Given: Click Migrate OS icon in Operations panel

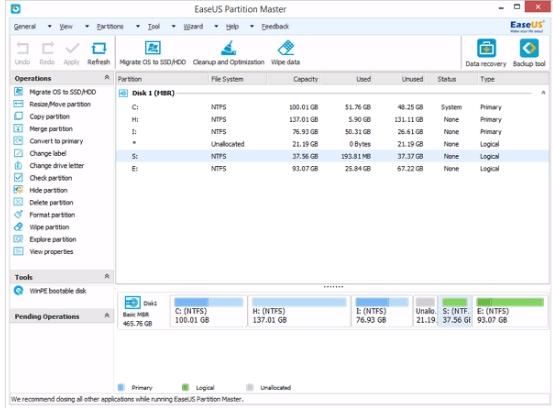Looking at the screenshot, I should coord(18,92).
